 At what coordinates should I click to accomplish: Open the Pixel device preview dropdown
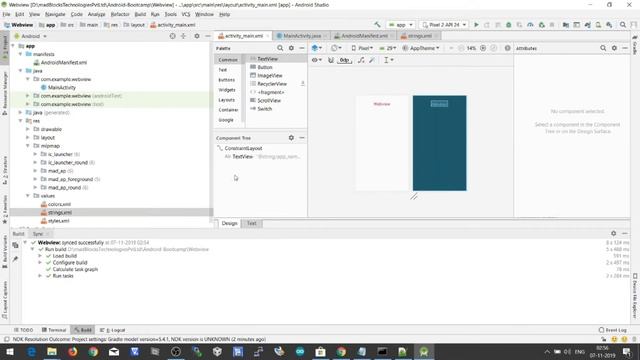tap(362, 48)
